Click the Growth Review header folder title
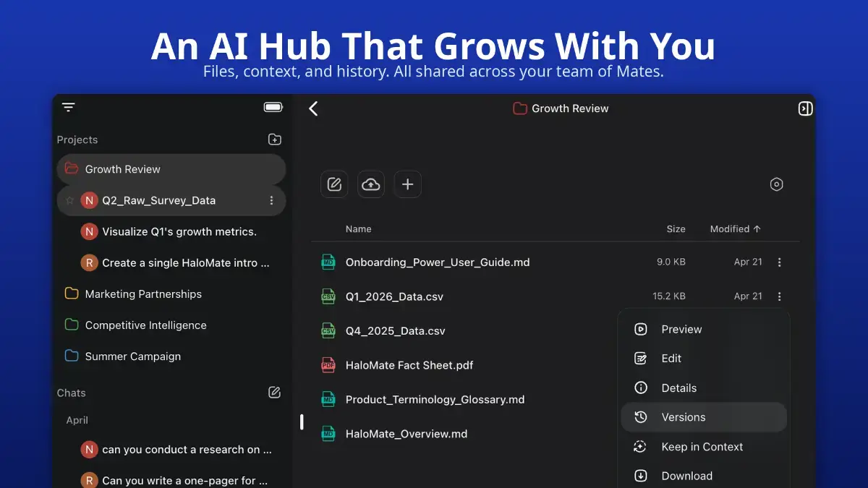This screenshot has height=488, width=868. pos(561,108)
